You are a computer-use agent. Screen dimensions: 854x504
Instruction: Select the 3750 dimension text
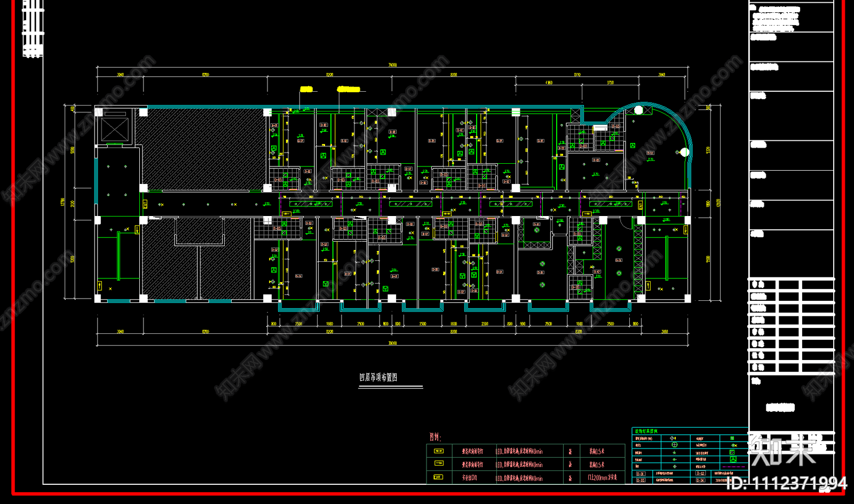610,83
